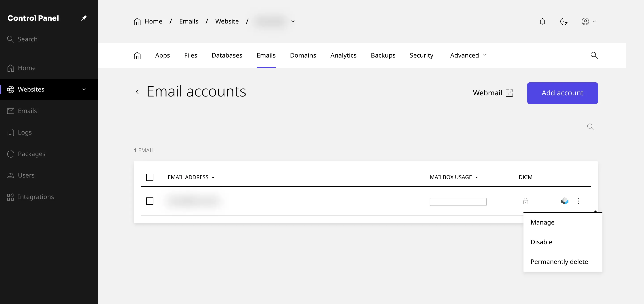The height and width of the screenshot is (304, 644).
Task: Open the Security tab
Action: 421,55
